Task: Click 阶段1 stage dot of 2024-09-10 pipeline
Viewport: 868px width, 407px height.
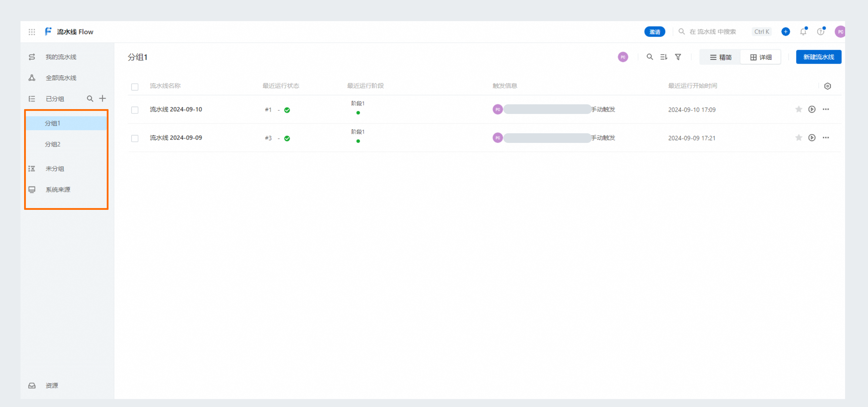Action: pos(358,113)
